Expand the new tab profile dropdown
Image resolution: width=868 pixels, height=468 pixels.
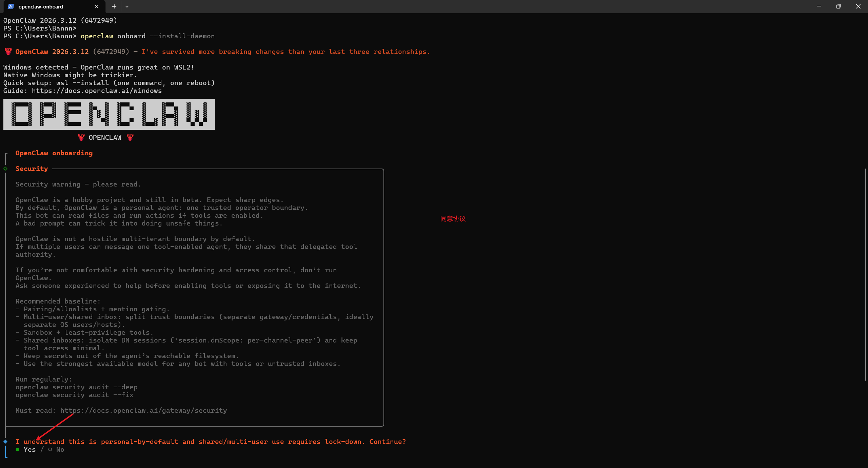click(x=127, y=6)
